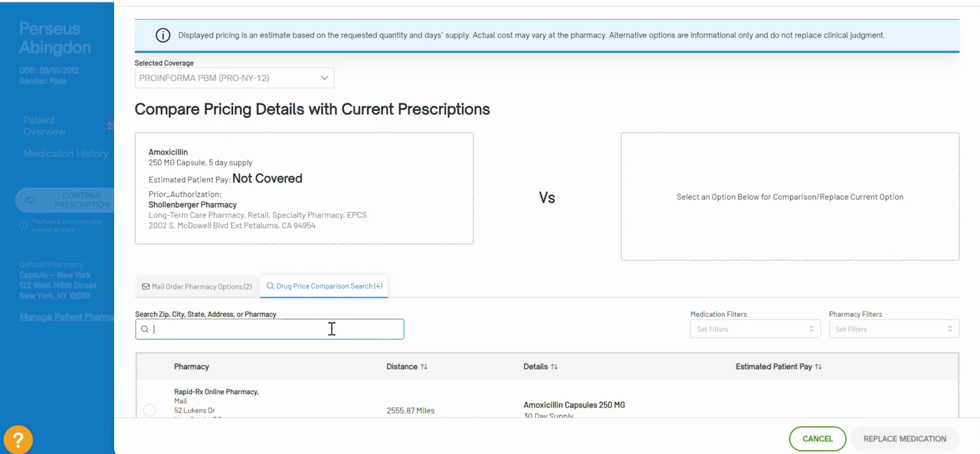Open the Medication Filters Set Filters dropdown
Image resolution: width=980 pixels, height=454 pixels.
point(755,329)
